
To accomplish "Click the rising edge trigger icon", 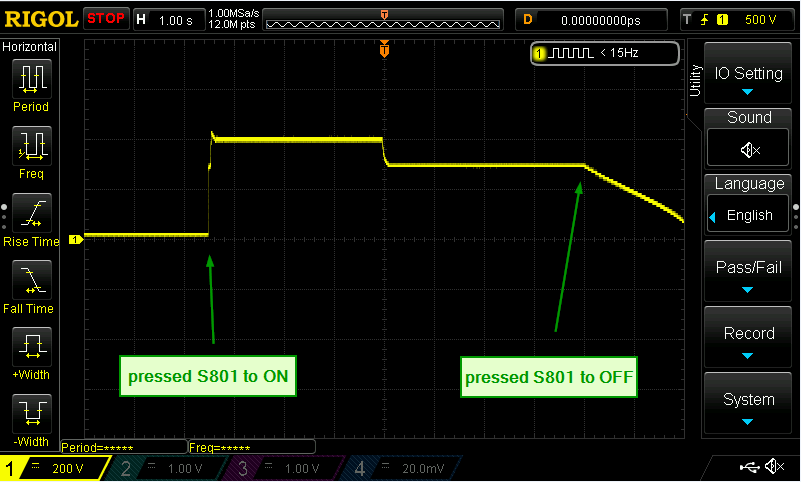I will pos(704,20).
